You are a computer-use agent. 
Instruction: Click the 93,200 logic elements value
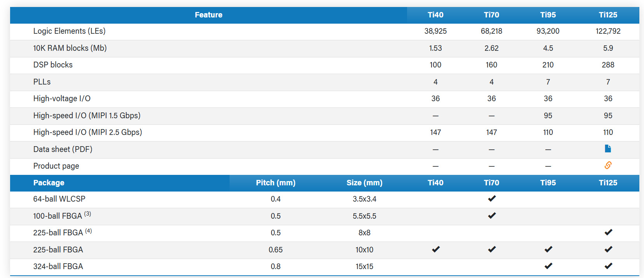(x=548, y=31)
